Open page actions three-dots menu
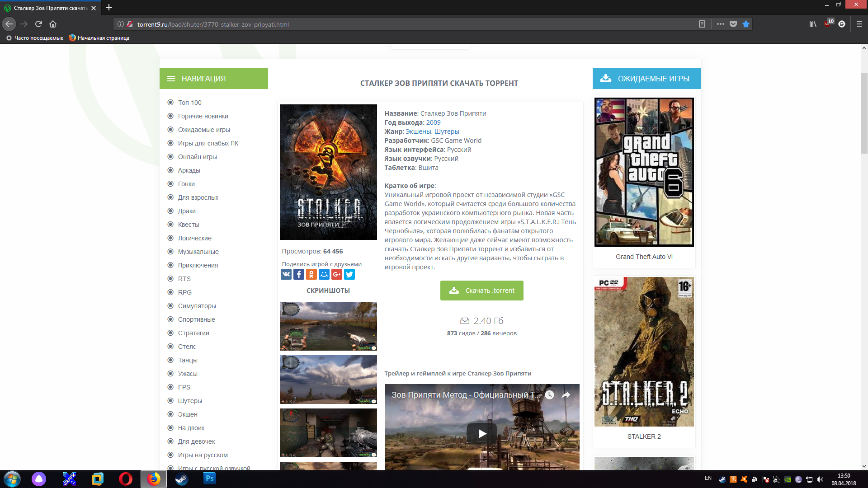The height and width of the screenshot is (488, 868). (x=721, y=24)
